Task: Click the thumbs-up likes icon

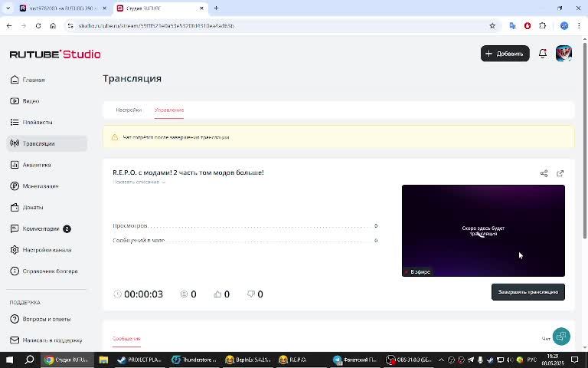Action: tap(217, 294)
